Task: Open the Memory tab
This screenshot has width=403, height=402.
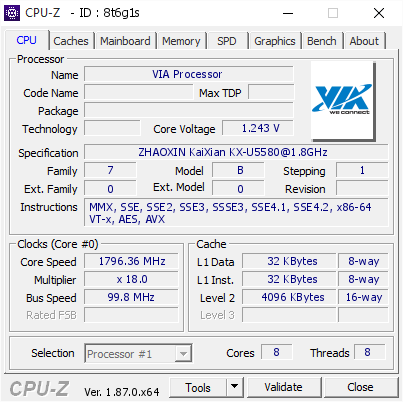Action: 181,41
